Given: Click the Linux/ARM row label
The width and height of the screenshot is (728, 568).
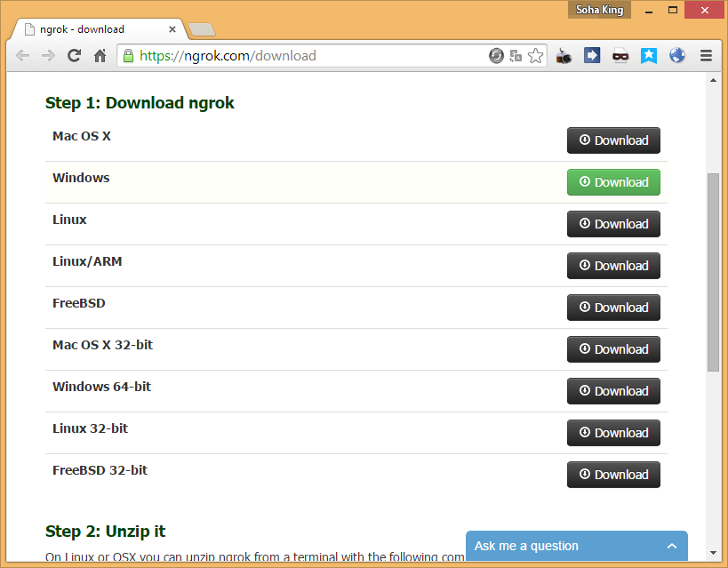Looking at the screenshot, I should [x=87, y=261].
